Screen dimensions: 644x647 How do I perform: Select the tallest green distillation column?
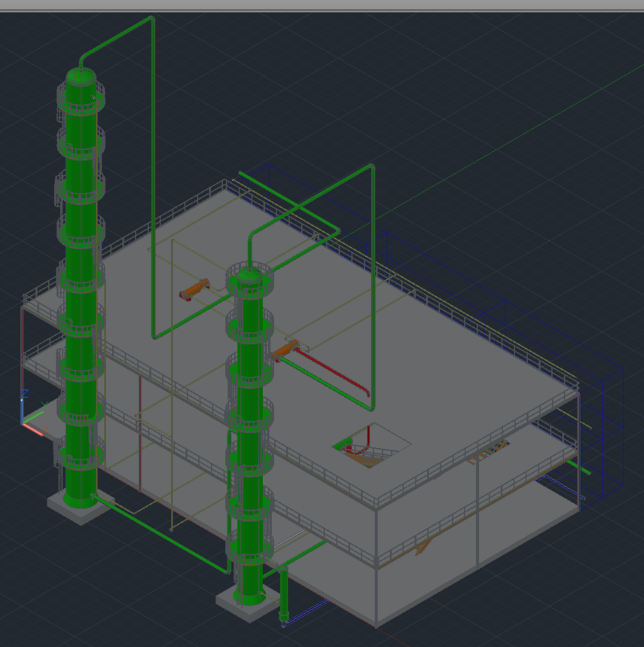pyautogui.click(x=81, y=288)
